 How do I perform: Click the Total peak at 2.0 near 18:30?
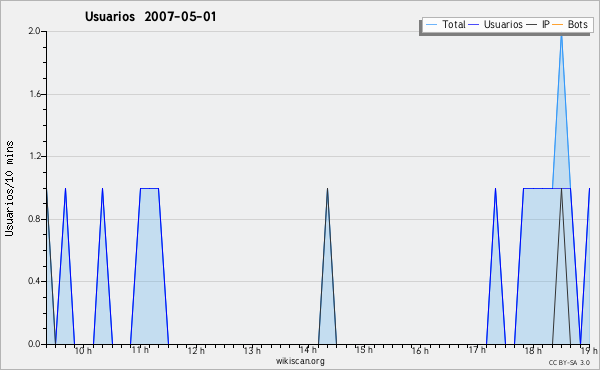coord(561,35)
